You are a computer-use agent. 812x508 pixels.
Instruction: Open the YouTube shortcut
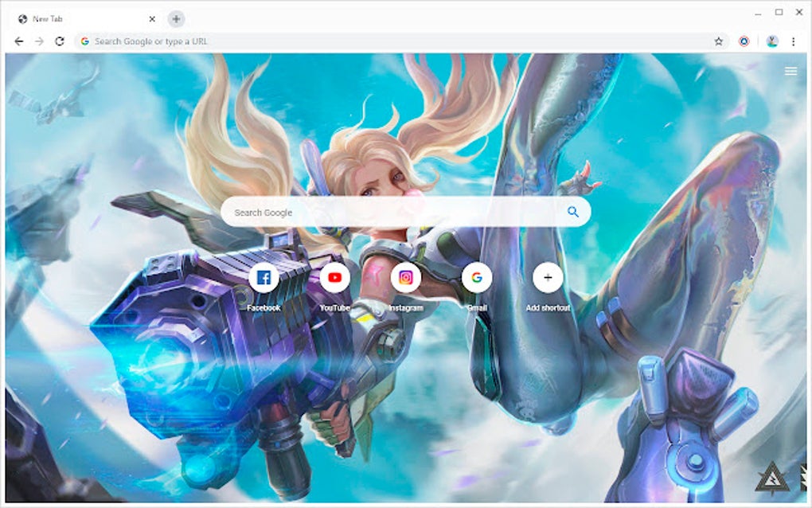[334, 278]
